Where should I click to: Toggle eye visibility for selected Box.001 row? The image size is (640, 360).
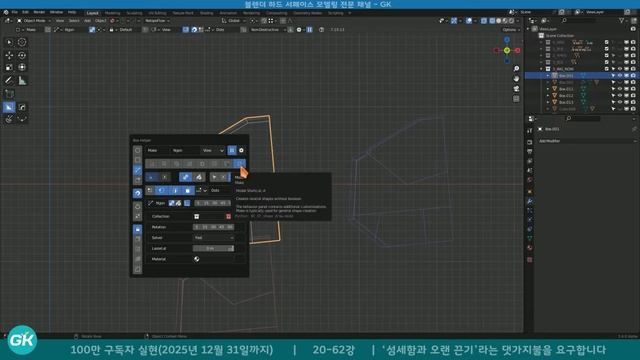pos(620,76)
